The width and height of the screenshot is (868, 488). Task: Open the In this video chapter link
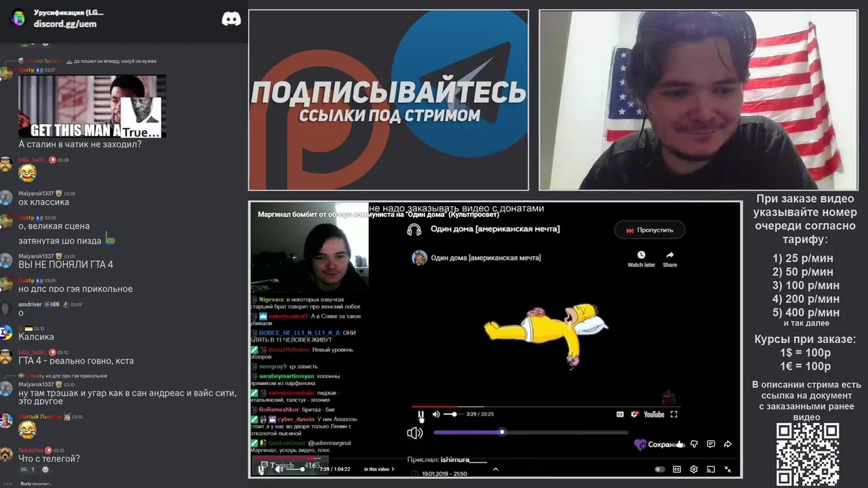pyautogui.click(x=378, y=469)
